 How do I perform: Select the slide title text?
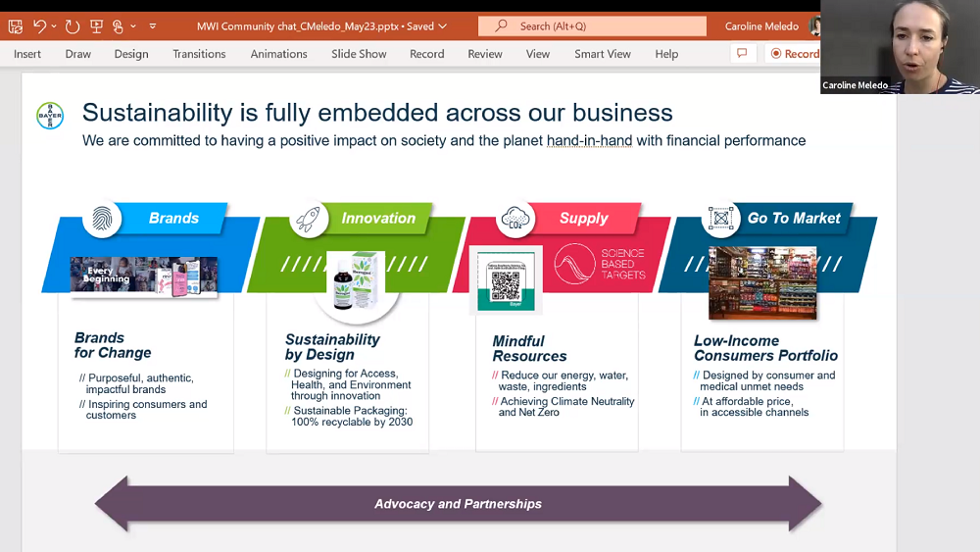coord(377,113)
